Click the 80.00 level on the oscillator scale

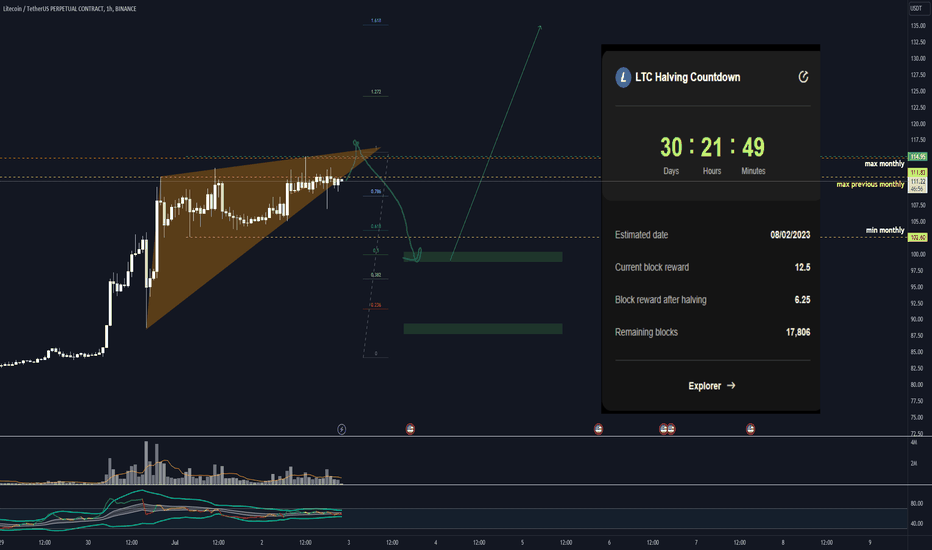pyautogui.click(x=917, y=503)
